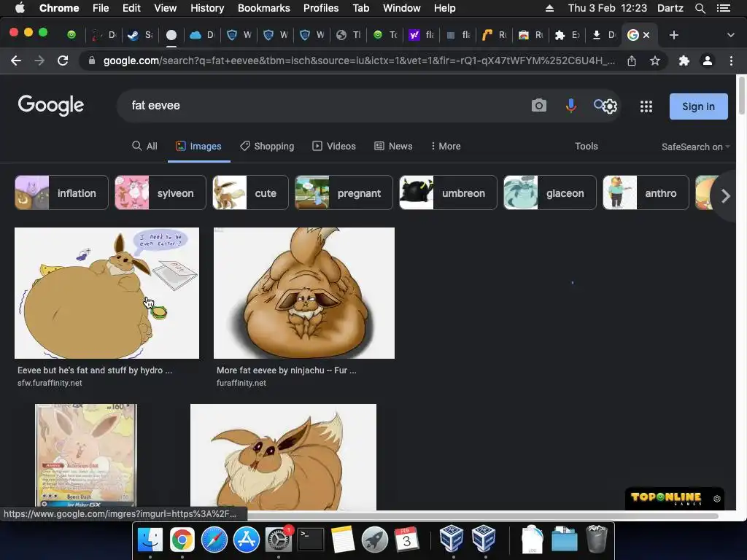Image resolution: width=747 pixels, height=560 pixels.
Task: Filter by sylveon chip
Action: pyautogui.click(x=160, y=192)
